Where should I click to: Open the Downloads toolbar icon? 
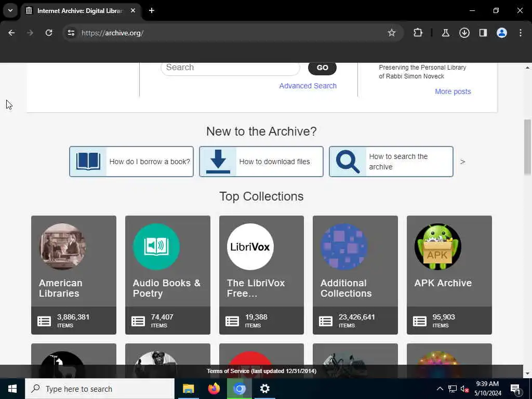pyautogui.click(x=464, y=33)
